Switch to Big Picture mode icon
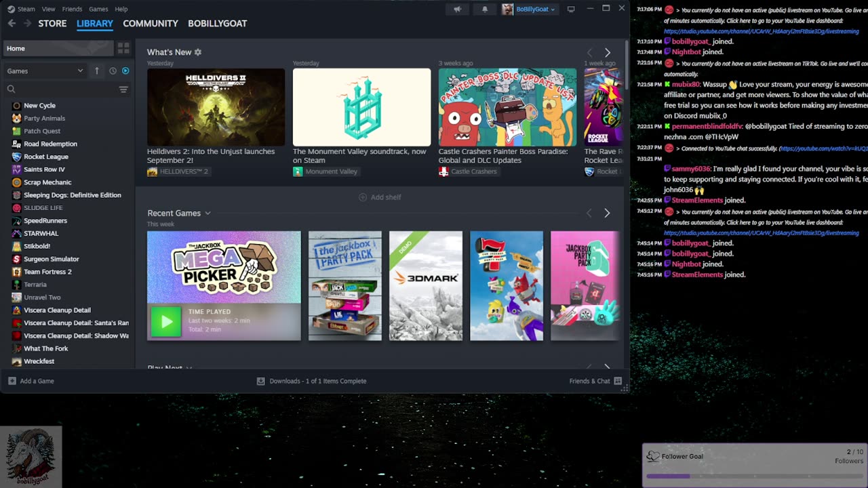 pos(571,9)
